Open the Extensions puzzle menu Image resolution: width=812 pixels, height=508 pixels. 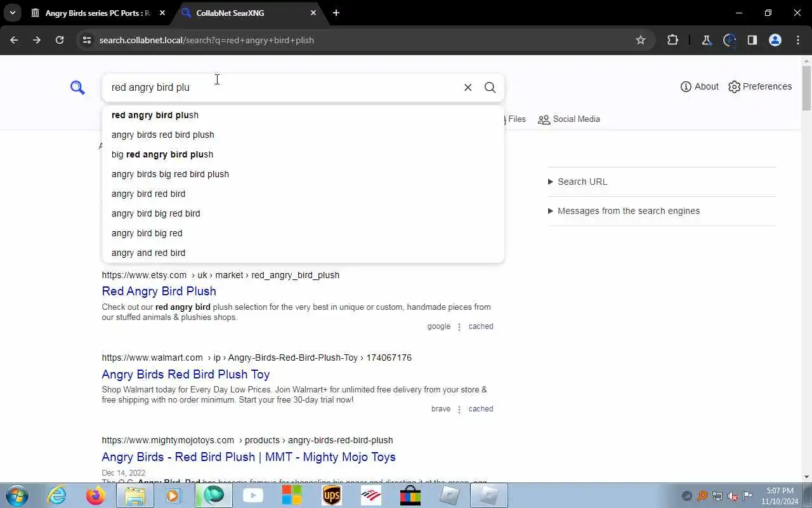[673, 40]
